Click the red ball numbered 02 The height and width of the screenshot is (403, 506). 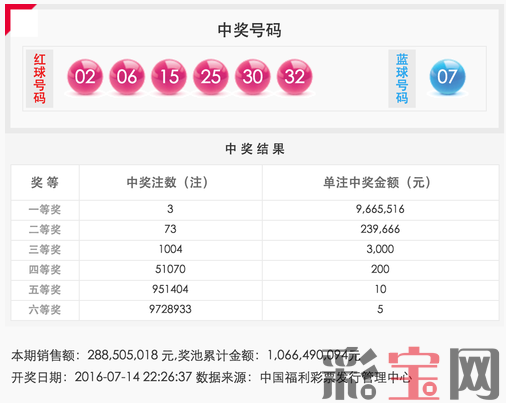pos(85,77)
